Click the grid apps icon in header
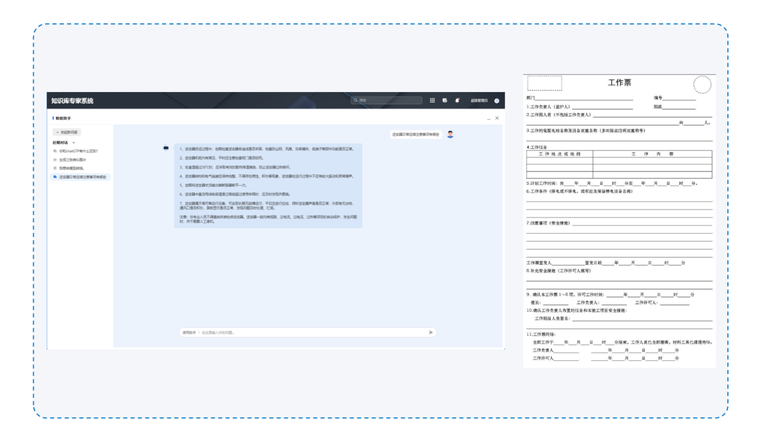Screen dimensions: 760x440 point(432,100)
